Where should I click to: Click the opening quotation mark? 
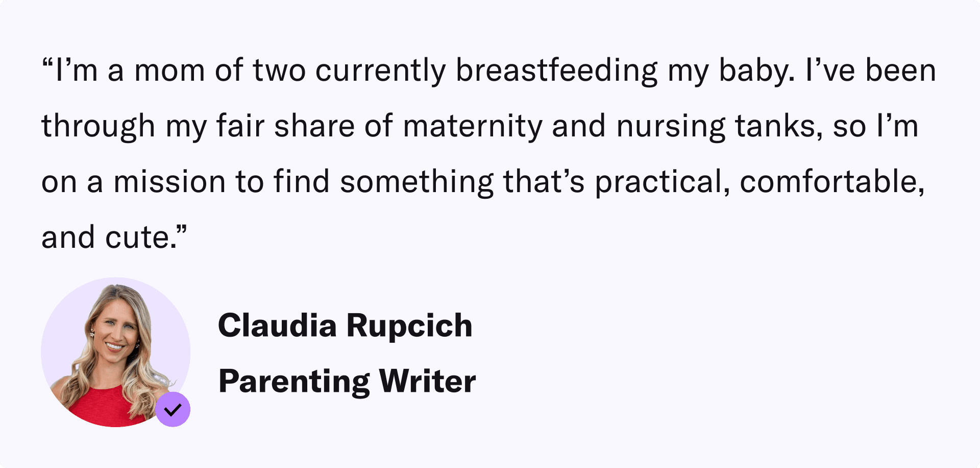pos(48,64)
